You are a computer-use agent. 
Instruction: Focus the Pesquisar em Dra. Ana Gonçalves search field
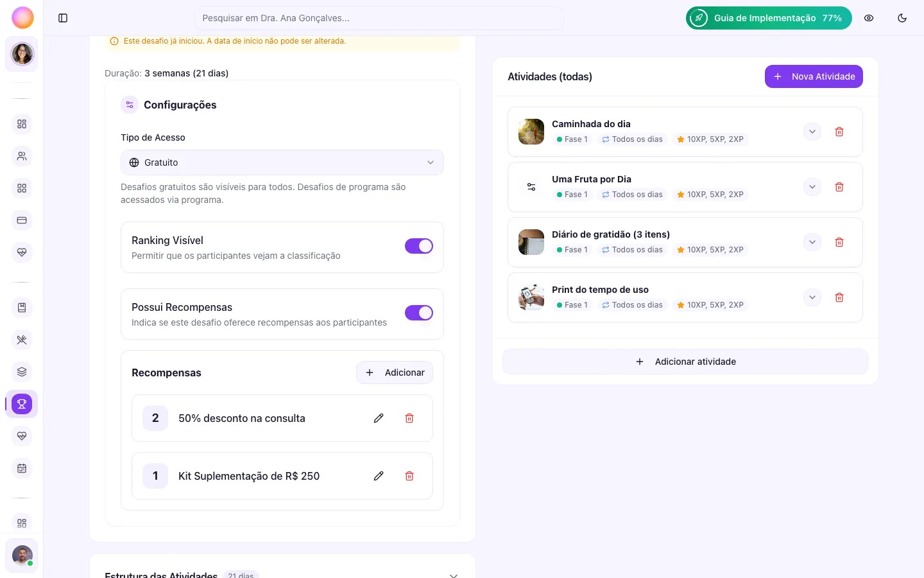[x=379, y=18]
